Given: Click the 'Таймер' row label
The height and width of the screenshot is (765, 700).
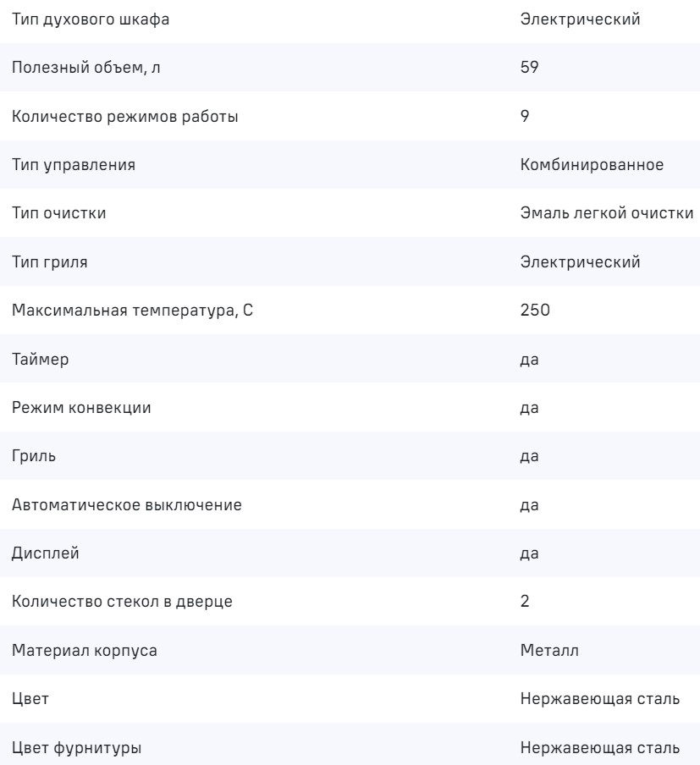Looking at the screenshot, I should click(41, 360).
